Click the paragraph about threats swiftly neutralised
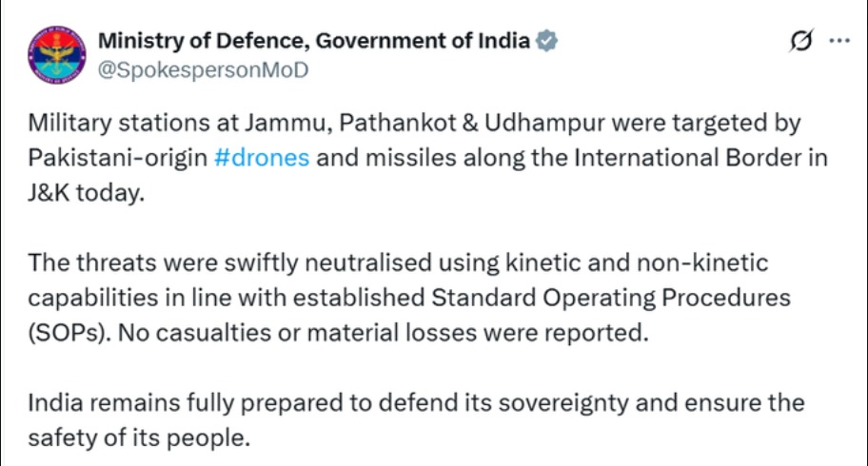Image resolution: width=868 pixels, height=466 pixels. pos(409,298)
